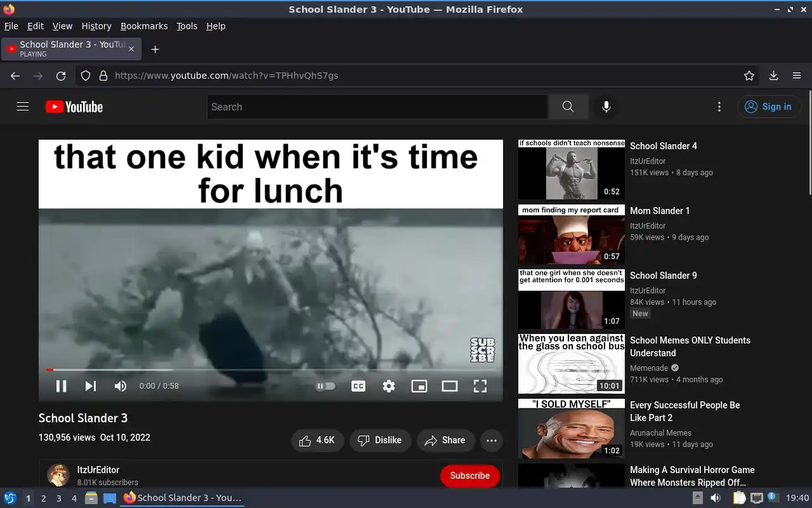
Task: Seek on the video progress bar
Action: [271, 370]
